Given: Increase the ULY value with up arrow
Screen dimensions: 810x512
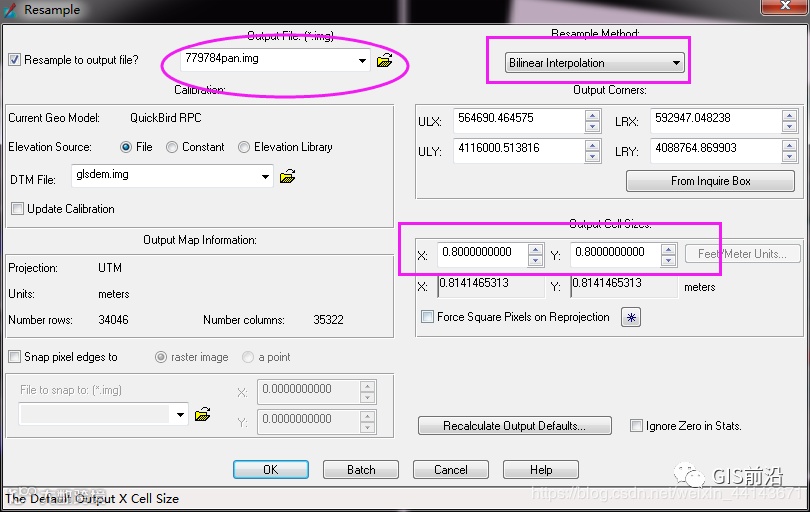Looking at the screenshot, I should [593, 146].
